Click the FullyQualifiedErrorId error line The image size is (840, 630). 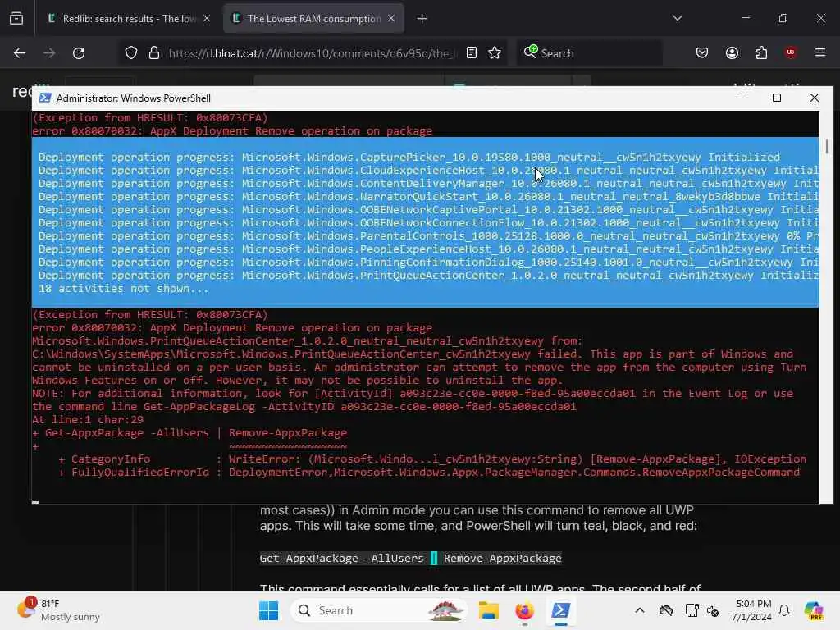tap(428, 472)
